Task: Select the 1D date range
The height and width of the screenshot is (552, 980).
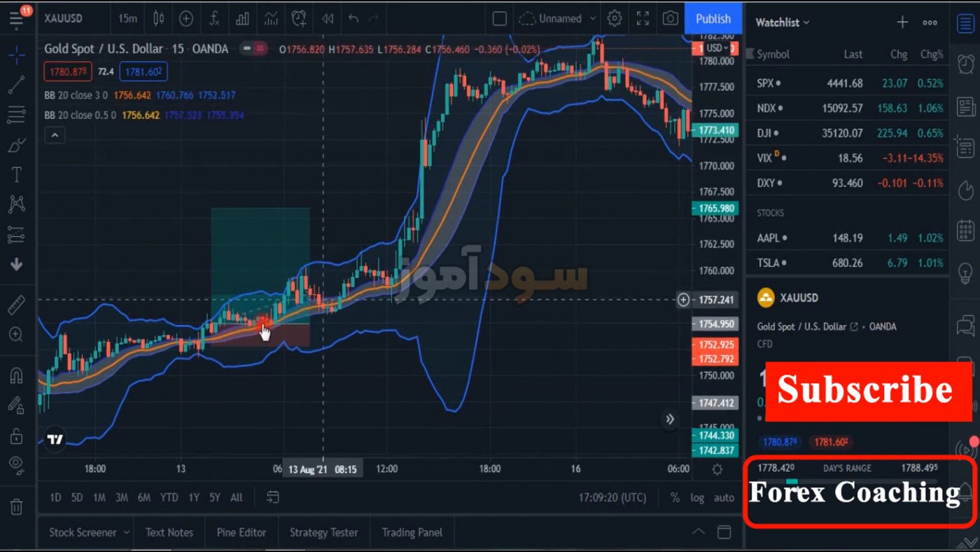Action: pyautogui.click(x=55, y=497)
